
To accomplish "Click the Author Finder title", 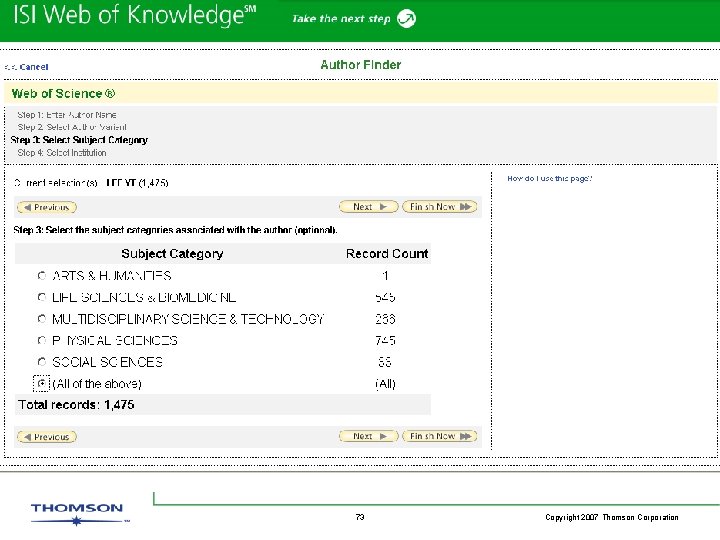I will (360, 65).
